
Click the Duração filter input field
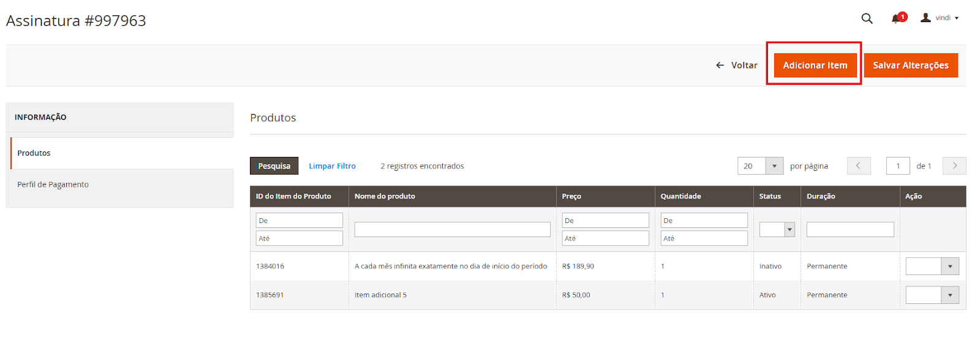pos(850,230)
